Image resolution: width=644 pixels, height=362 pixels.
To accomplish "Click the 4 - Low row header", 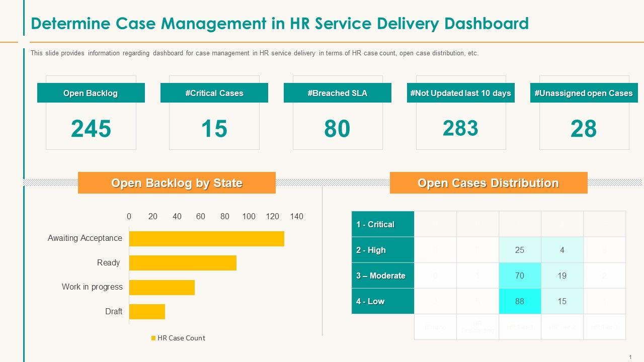I will 382,301.
